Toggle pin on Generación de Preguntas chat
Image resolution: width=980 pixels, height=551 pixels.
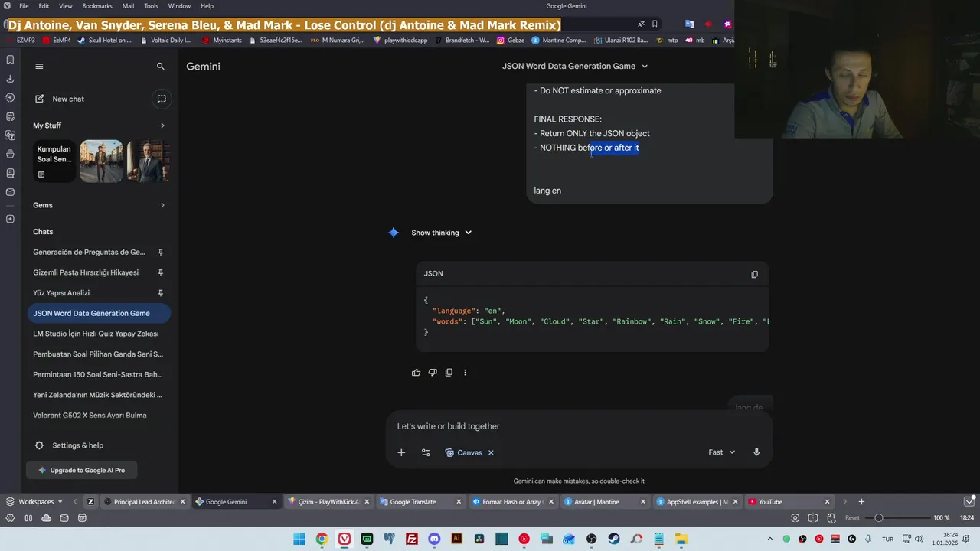click(x=161, y=252)
